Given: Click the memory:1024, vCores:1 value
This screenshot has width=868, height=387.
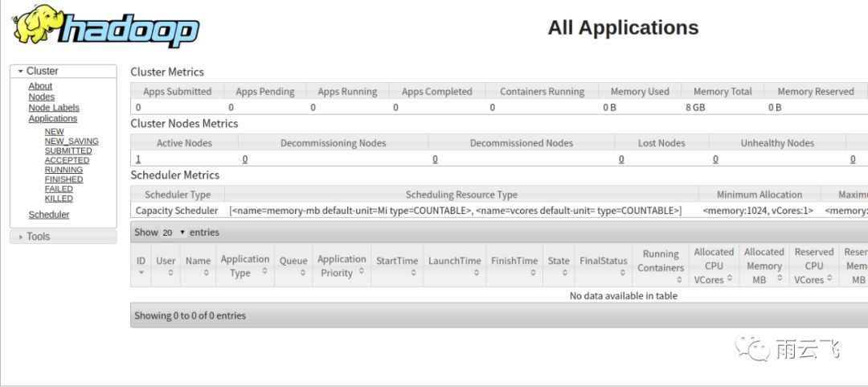Looking at the screenshot, I should tap(758, 211).
